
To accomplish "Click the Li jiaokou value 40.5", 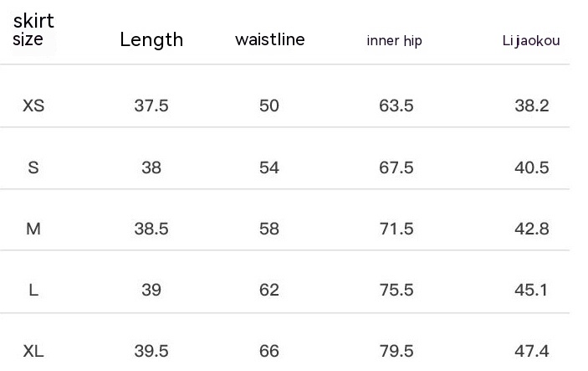I will 531,167.
